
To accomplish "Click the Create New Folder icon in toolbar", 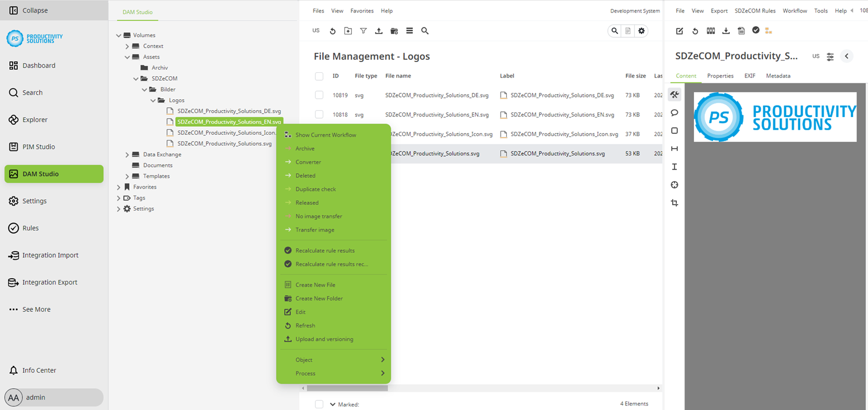I will tap(394, 30).
